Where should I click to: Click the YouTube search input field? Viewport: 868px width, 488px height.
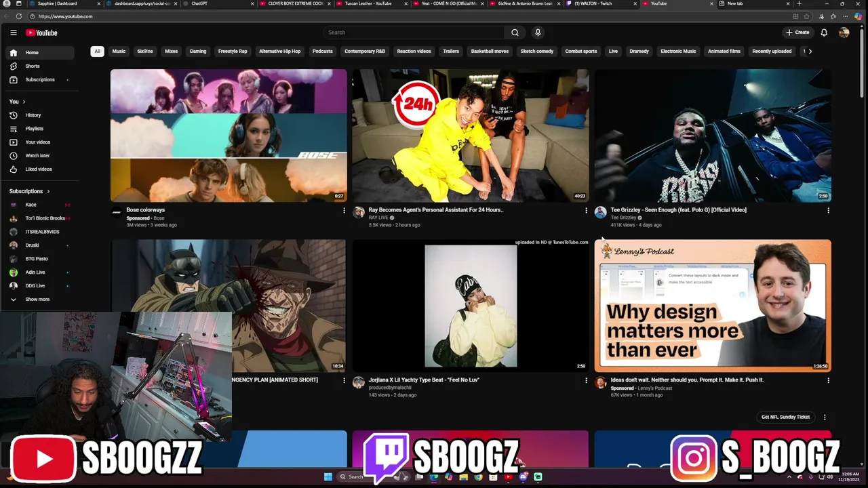point(414,33)
